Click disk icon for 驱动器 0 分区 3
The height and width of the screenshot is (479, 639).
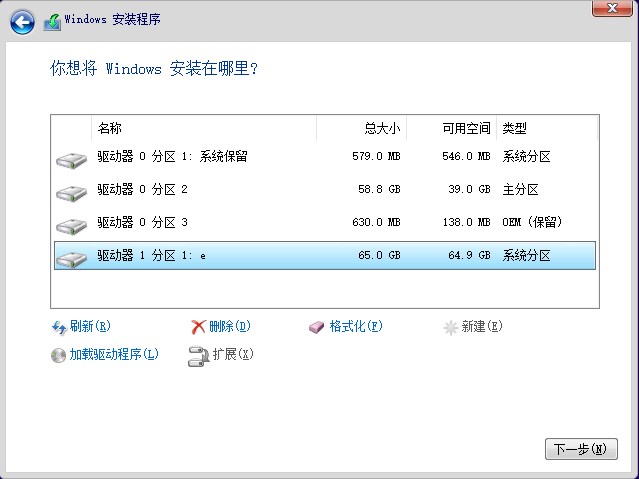coord(71,223)
